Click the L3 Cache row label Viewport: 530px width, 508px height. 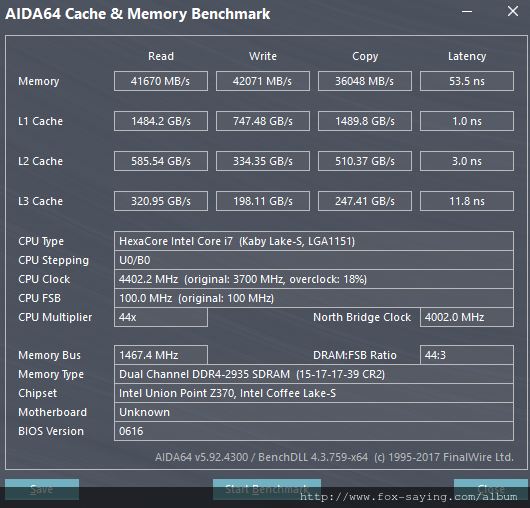click(x=40, y=201)
